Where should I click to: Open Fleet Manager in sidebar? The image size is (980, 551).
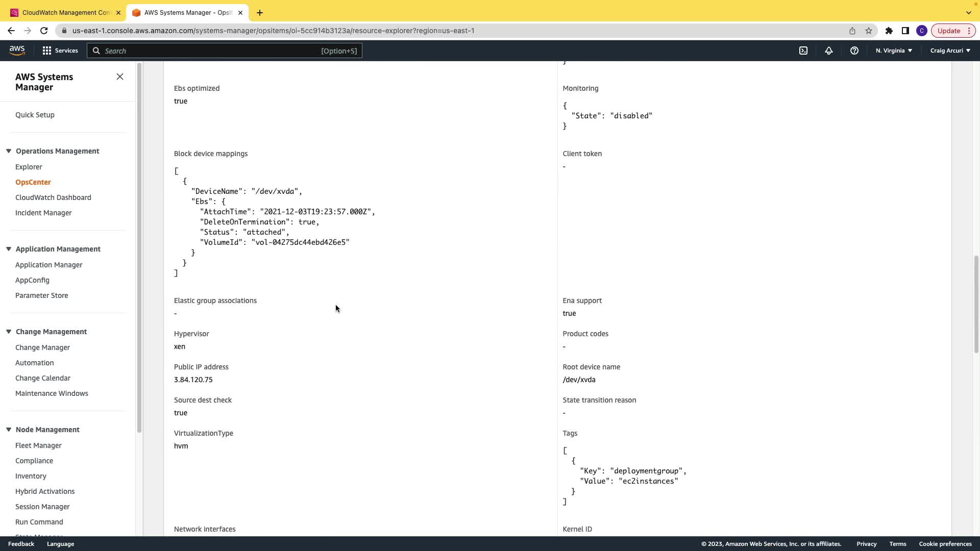(38, 445)
